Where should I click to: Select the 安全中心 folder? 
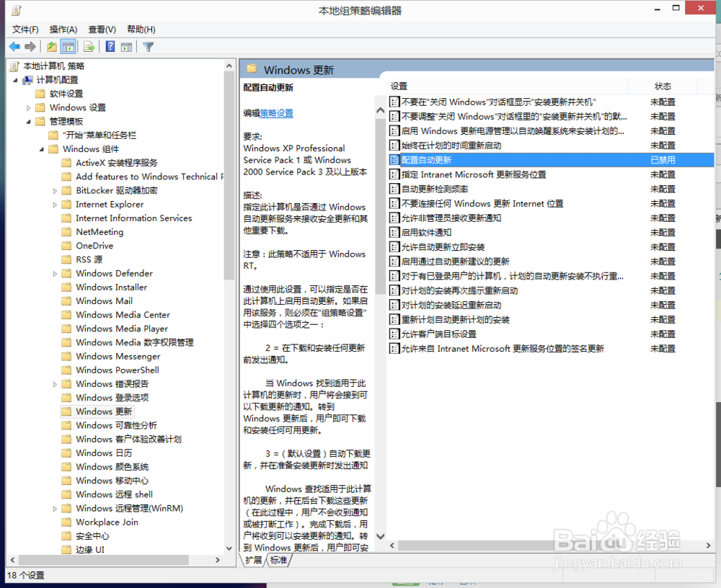point(92,536)
